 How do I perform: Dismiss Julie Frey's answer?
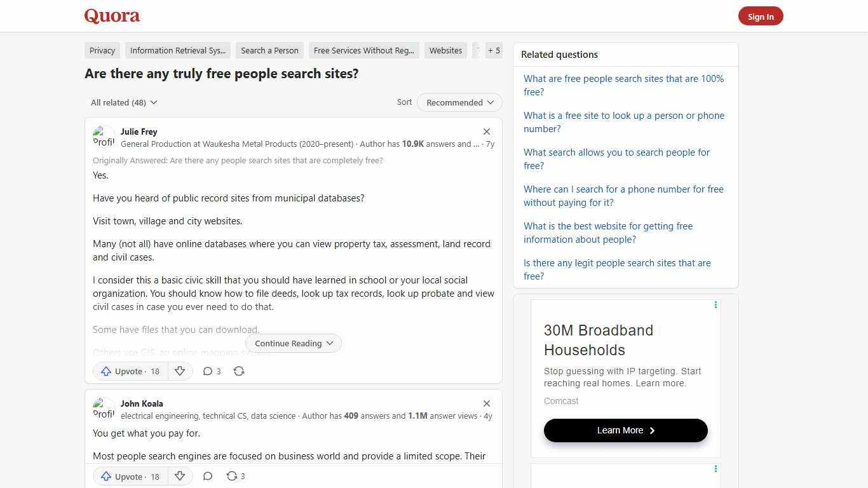coord(487,131)
